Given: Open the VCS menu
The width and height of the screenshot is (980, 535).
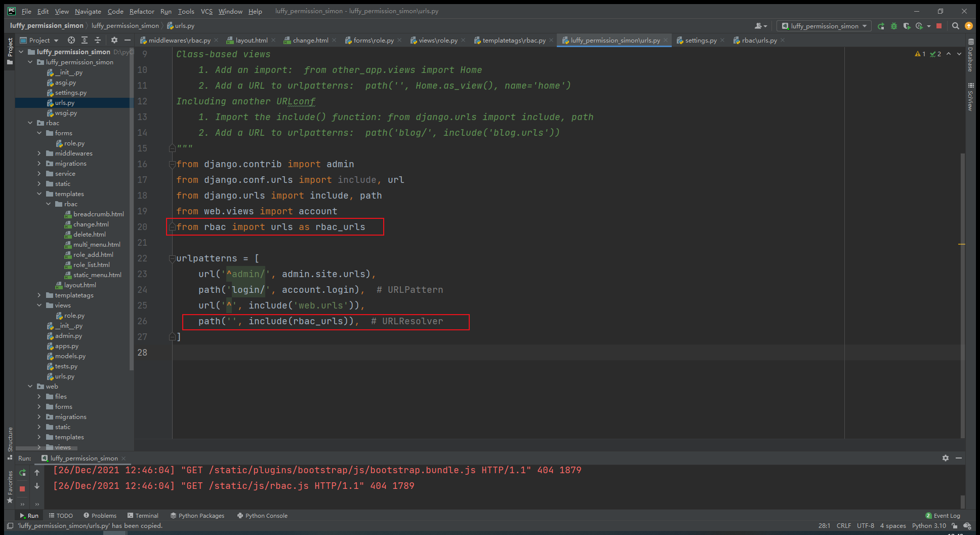Looking at the screenshot, I should pyautogui.click(x=207, y=11).
